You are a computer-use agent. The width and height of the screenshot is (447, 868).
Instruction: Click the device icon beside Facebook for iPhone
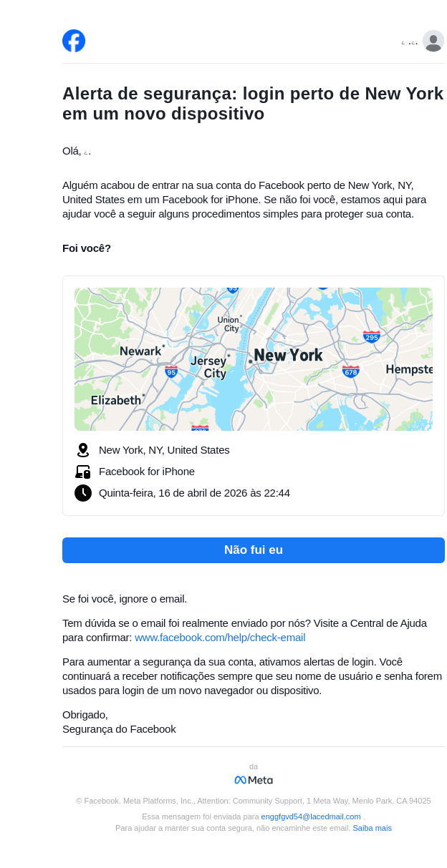[x=83, y=472]
